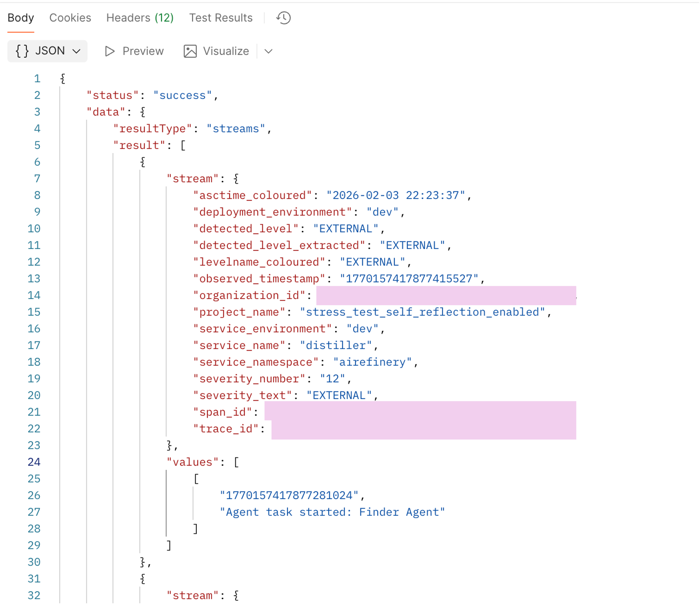Select the highlighted organization_id value
This screenshot has width=700, height=610.
446,295
